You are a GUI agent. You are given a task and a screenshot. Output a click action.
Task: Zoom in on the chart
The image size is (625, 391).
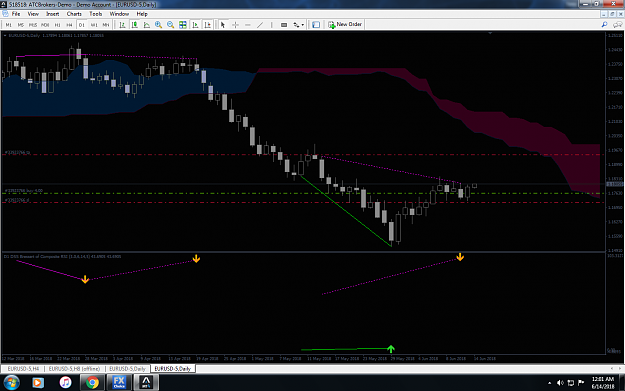(x=159, y=25)
